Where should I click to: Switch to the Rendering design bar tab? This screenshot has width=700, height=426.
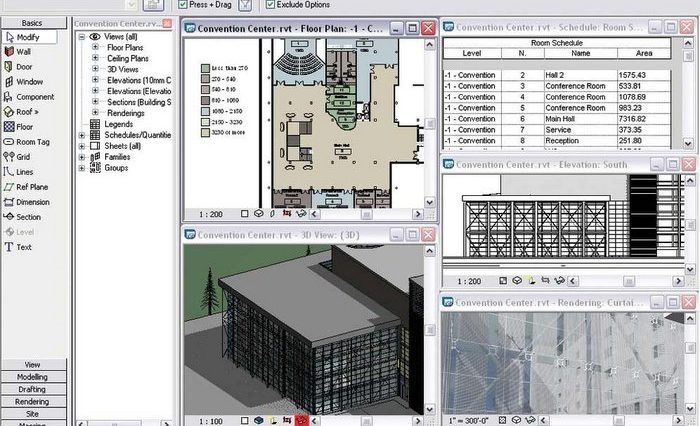[32, 401]
